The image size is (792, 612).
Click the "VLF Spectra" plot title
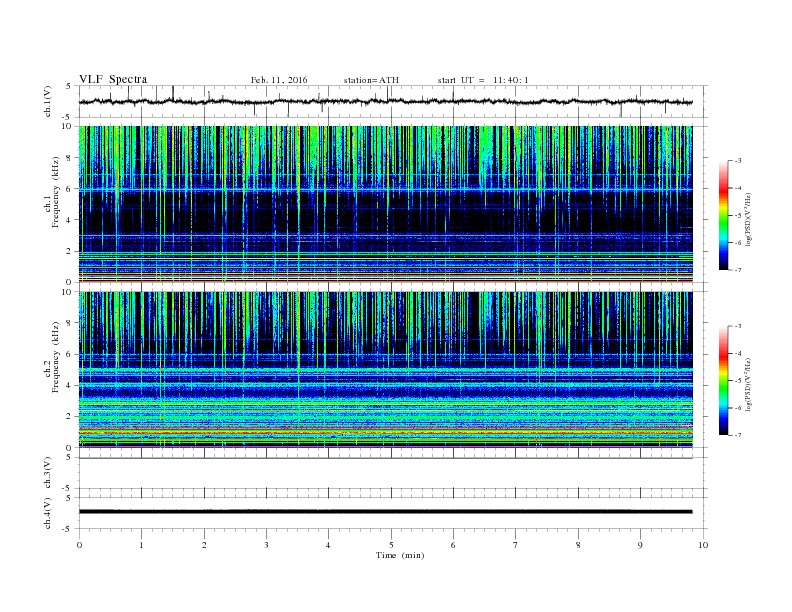(x=113, y=79)
